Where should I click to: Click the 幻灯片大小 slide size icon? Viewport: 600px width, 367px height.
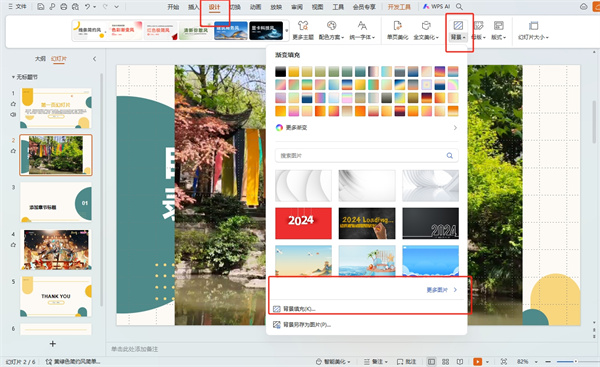click(x=533, y=26)
